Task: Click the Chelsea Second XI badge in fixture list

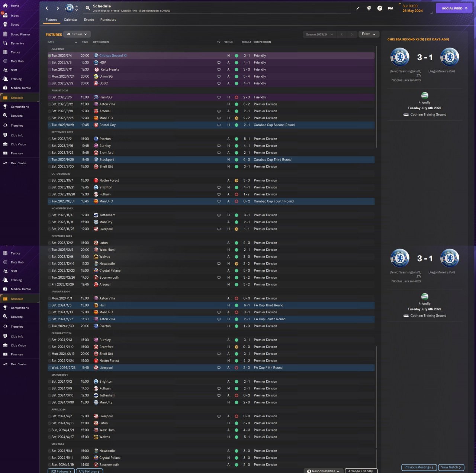Action: pos(96,56)
